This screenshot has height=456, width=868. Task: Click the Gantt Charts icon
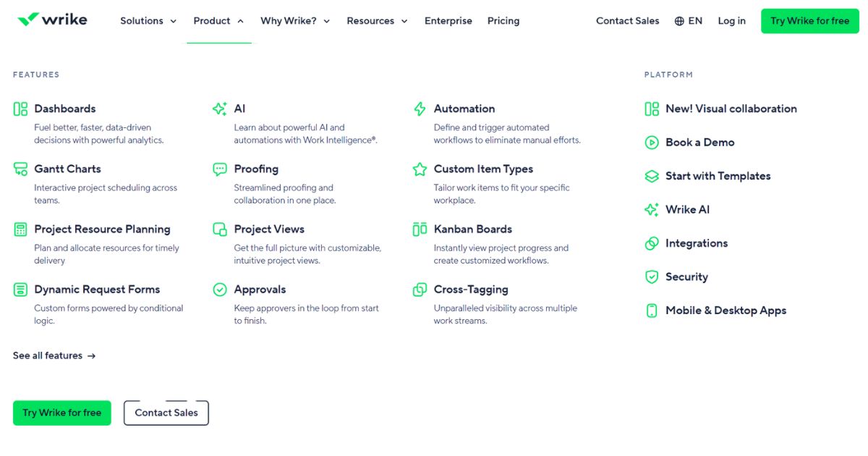coord(20,169)
